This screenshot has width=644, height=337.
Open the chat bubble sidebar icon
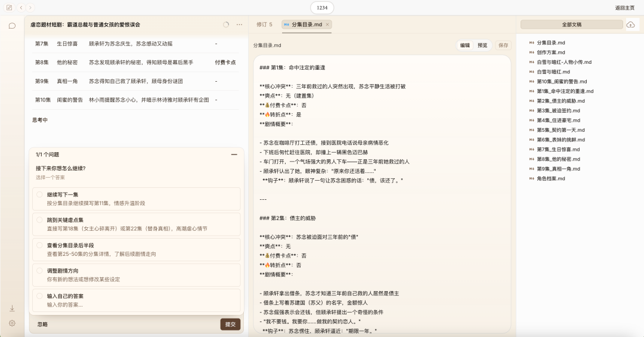point(12,26)
